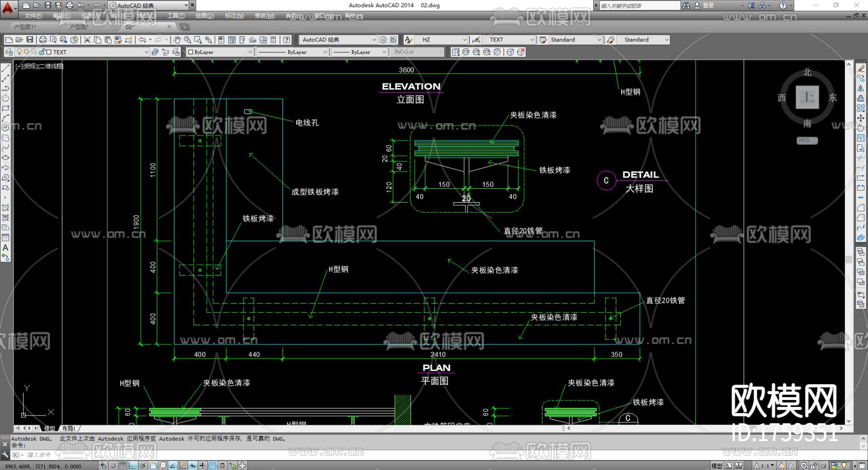The width and height of the screenshot is (868, 470).
Task: Switch to the 布局1 layout tab
Action: pos(69,429)
